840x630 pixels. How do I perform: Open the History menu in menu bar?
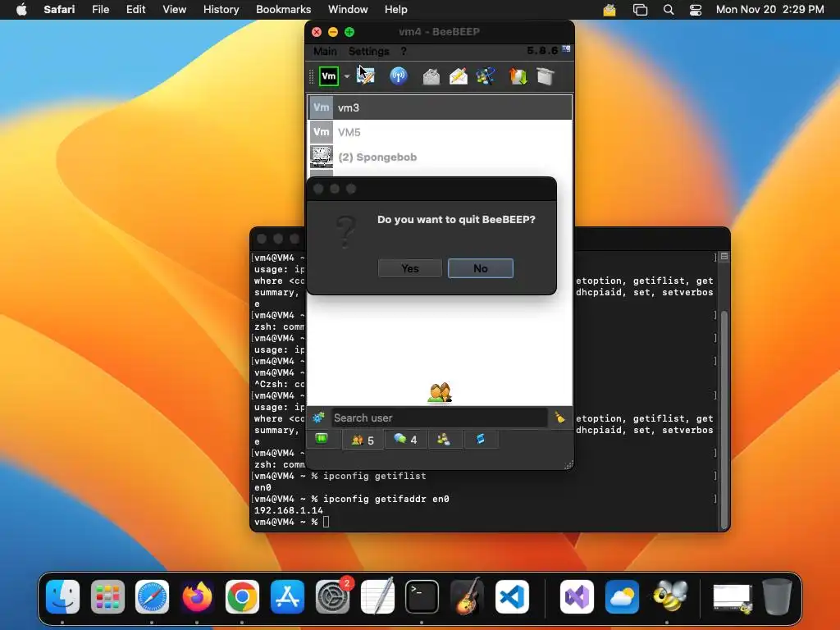(221, 10)
